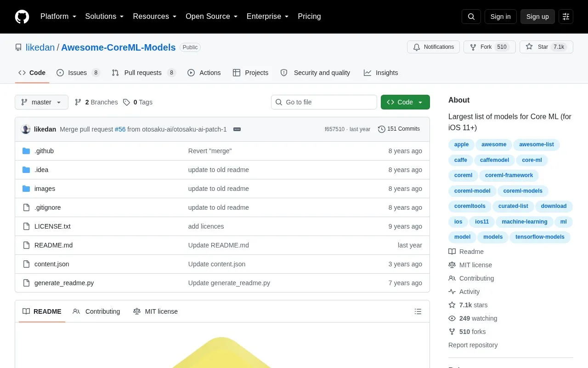Click Sign up button

pyautogui.click(x=537, y=17)
